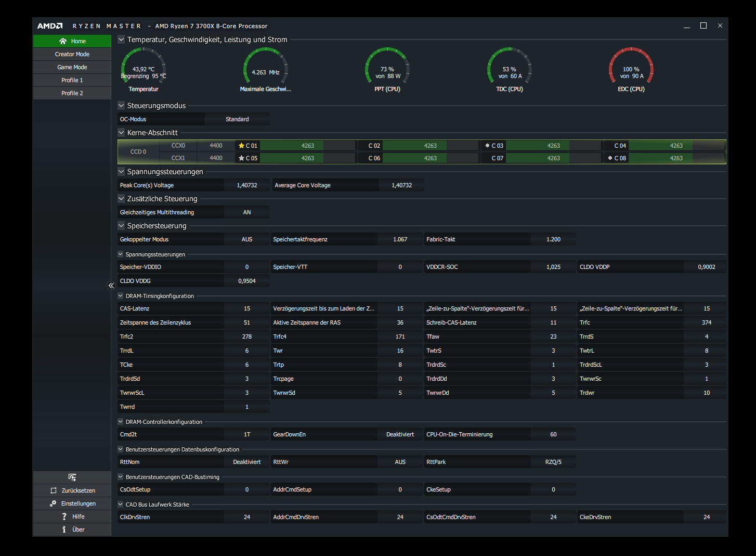
Task: Click the Zurücksetzen reset icon
Action: (54, 490)
